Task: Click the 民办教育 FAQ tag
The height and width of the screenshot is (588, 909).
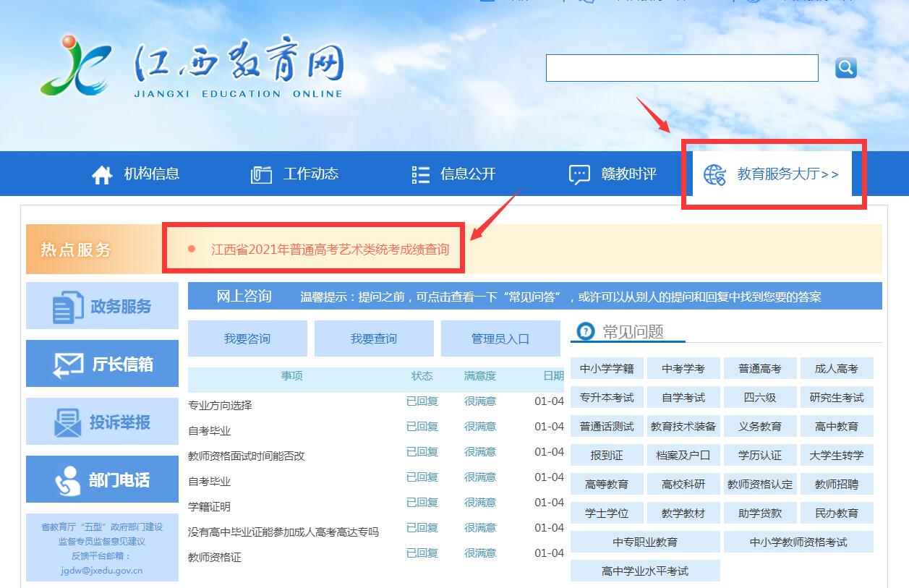Action: 837,513
